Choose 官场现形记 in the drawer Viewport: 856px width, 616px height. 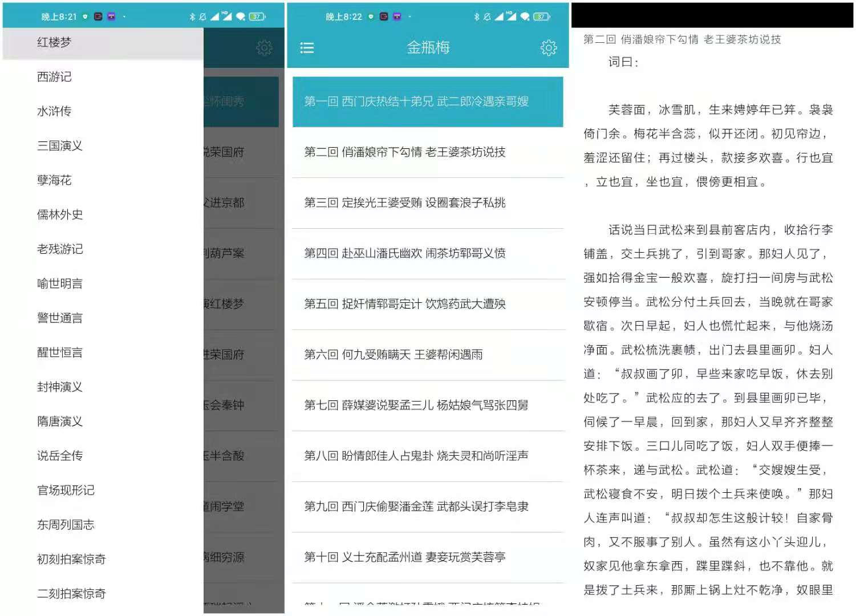point(64,491)
